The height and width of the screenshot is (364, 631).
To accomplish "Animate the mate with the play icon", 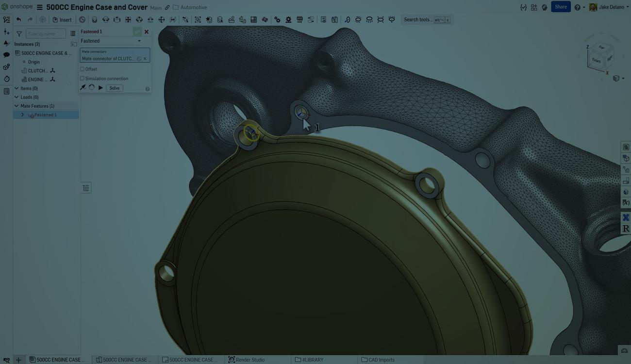I will (x=100, y=87).
